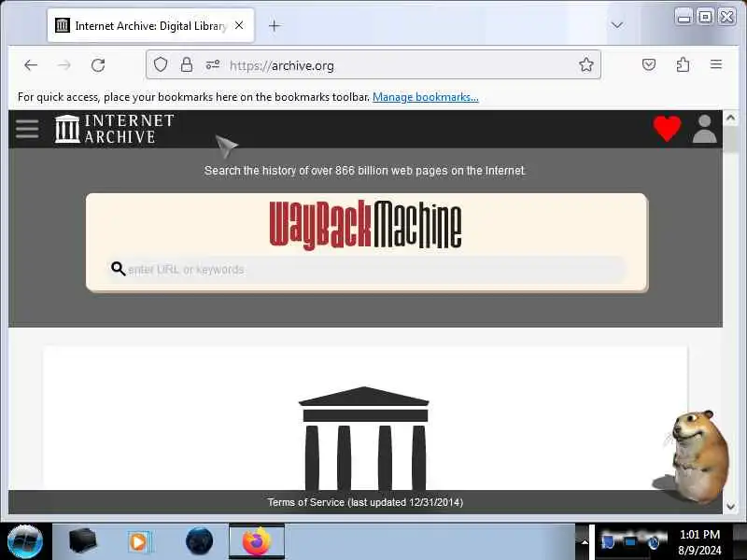Go back with the back arrow
Image resolution: width=747 pixels, height=560 pixels.
click(x=31, y=65)
